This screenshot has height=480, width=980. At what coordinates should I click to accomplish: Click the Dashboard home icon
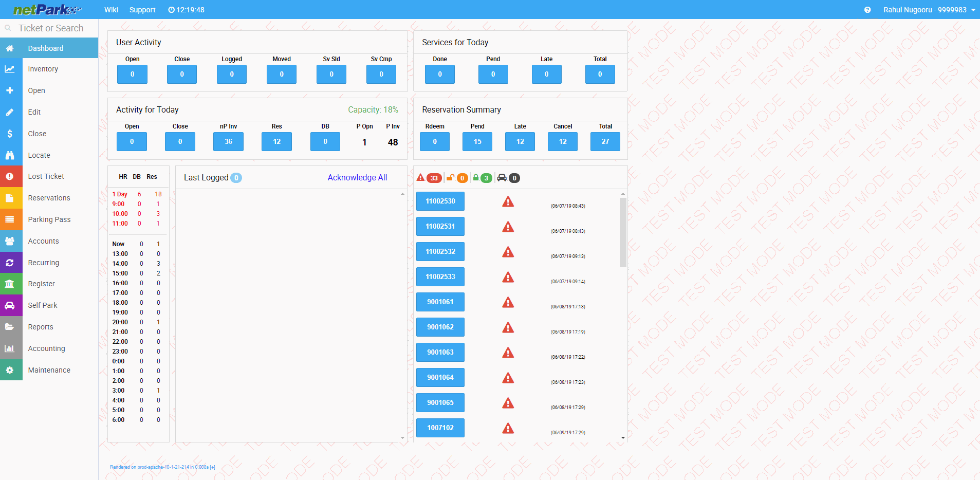[x=10, y=48]
